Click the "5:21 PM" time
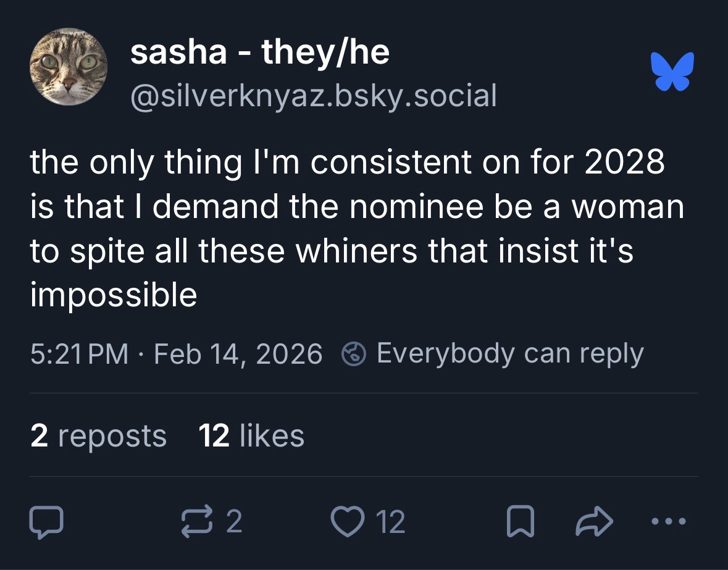Image resolution: width=728 pixels, height=570 pixels. [x=79, y=354]
